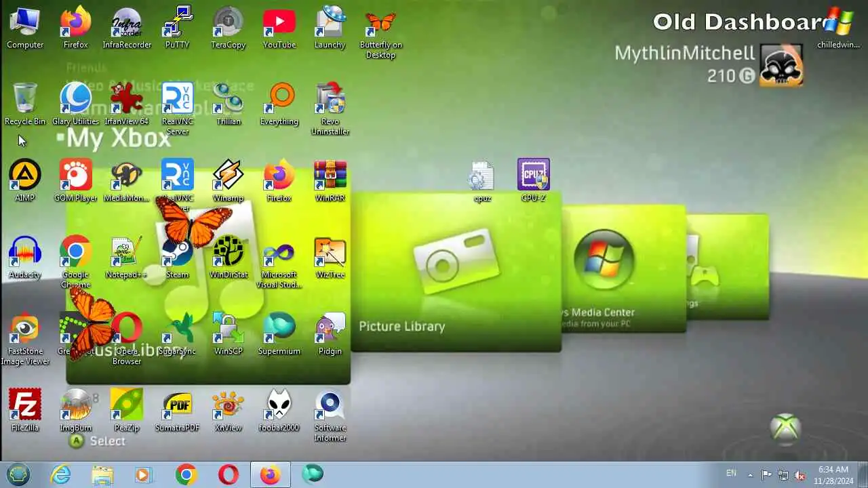Open the clock showing 6:34 AM
The width and height of the screenshot is (868, 488).
click(x=833, y=474)
